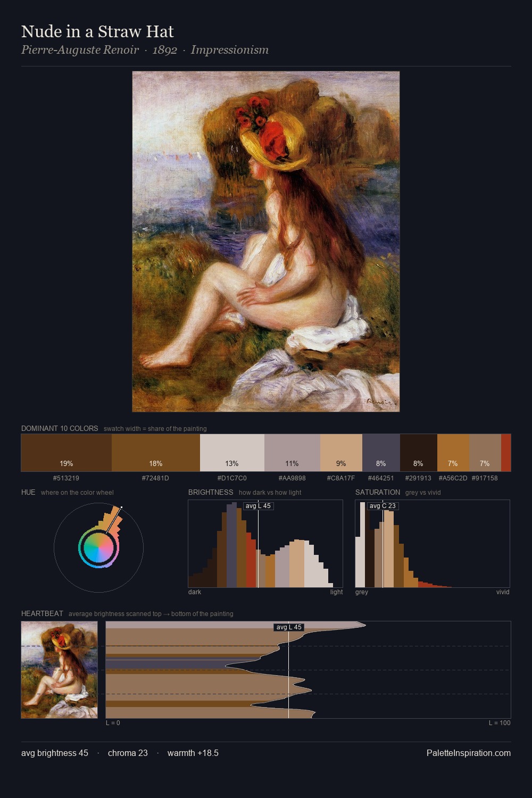
Task: Click the avg brightness 45 footer stat
Action: point(55,753)
